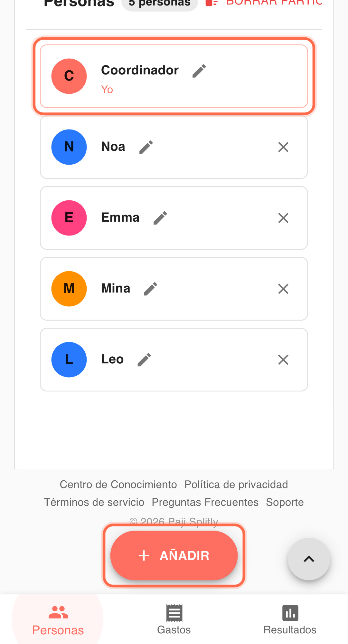This screenshot has height=644, width=348.
Task: Edit Leo's name via pencil icon
Action: pos(144,360)
